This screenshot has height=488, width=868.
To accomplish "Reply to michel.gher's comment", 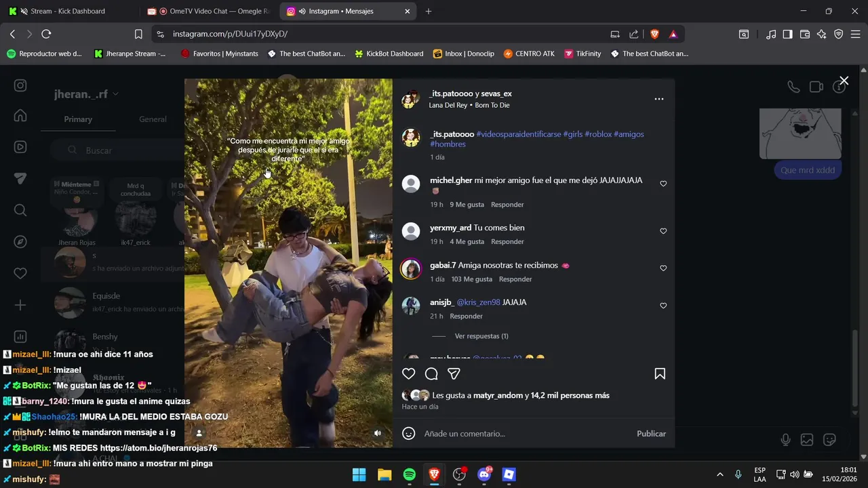I will click(507, 205).
